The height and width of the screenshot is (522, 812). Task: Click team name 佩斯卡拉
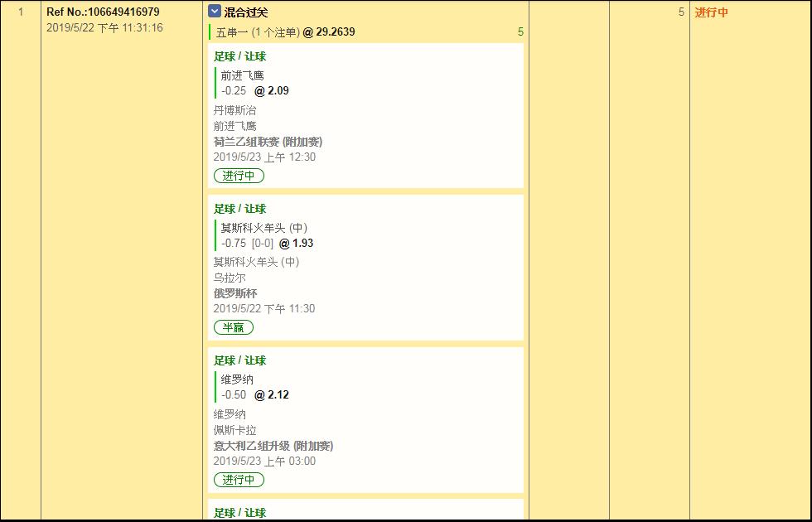(234, 430)
